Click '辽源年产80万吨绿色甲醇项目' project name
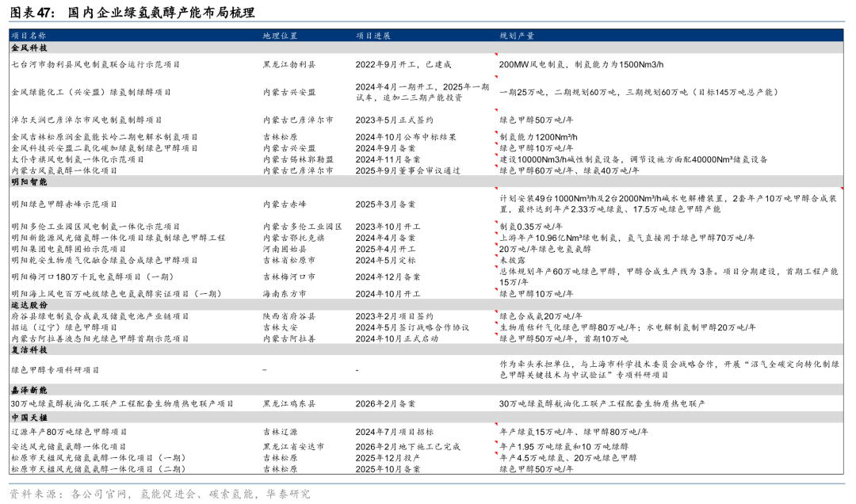The width and height of the screenshot is (856, 504). click(x=69, y=432)
